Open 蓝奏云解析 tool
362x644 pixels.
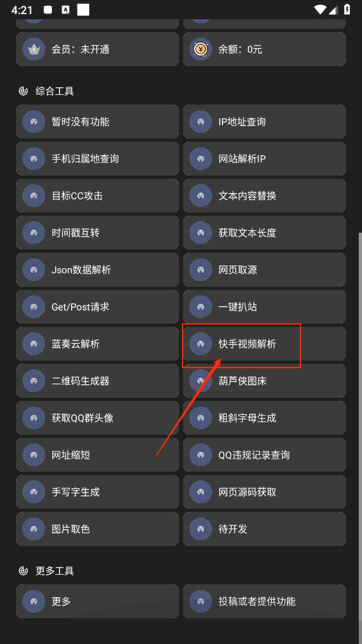pos(97,344)
